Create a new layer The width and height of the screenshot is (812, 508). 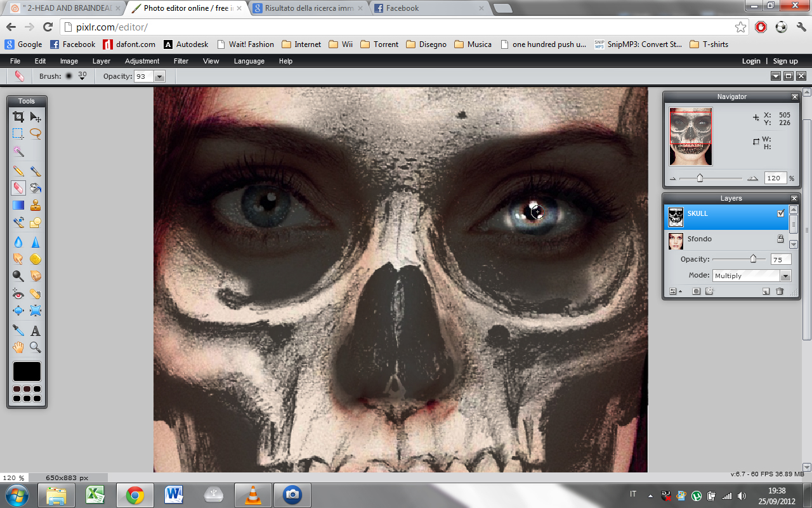click(766, 291)
